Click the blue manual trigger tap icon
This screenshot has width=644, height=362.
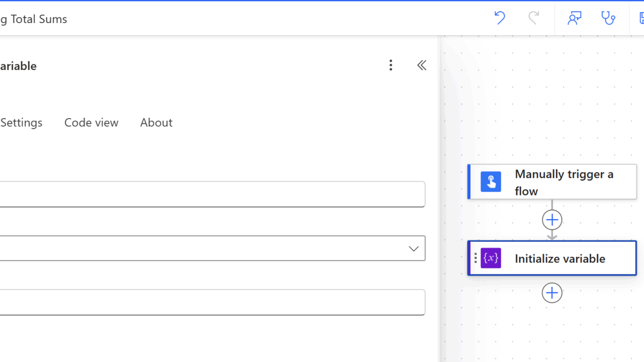[x=491, y=182]
